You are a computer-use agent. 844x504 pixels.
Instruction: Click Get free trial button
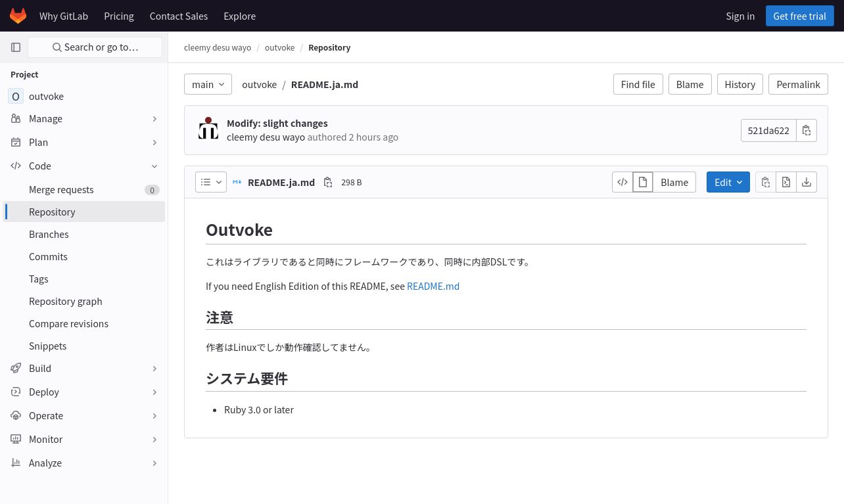click(x=799, y=16)
